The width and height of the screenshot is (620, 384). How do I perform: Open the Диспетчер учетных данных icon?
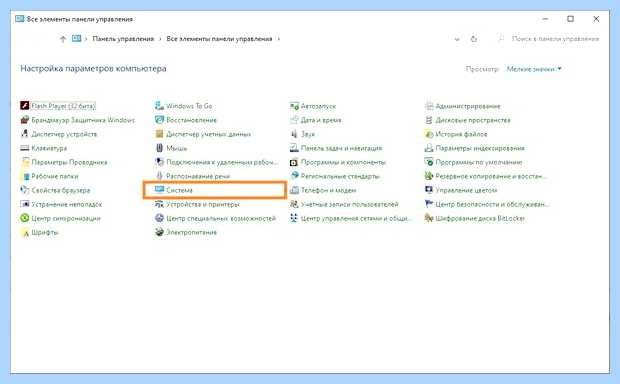click(159, 134)
